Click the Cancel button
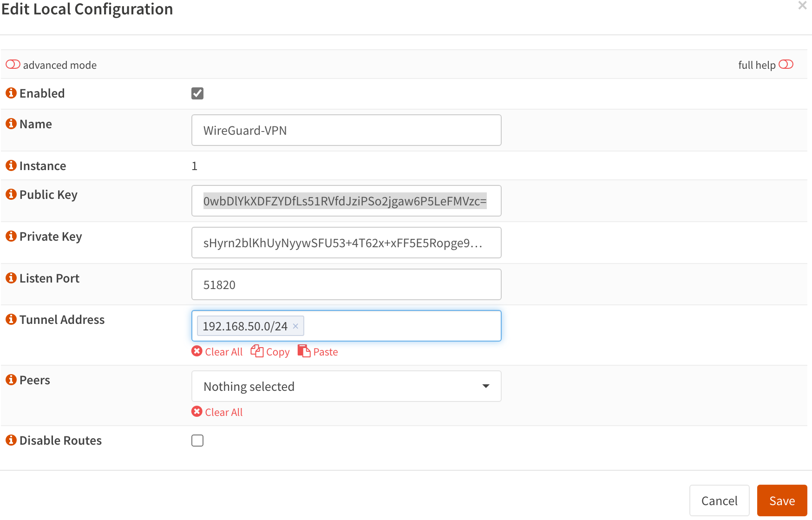Image resolution: width=812 pixels, height=520 pixels. (x=719, y=500)
